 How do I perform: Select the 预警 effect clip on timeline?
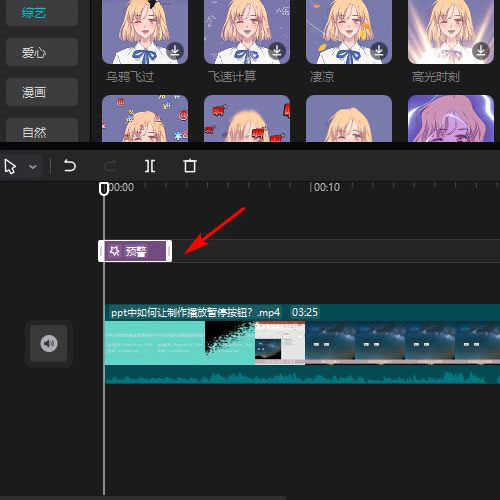coord(135,251)
